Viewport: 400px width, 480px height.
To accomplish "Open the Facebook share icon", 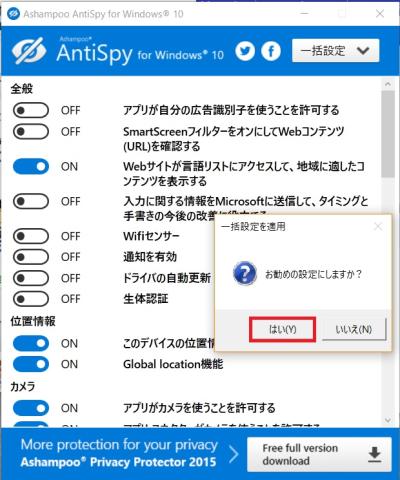I will point(271,51).
